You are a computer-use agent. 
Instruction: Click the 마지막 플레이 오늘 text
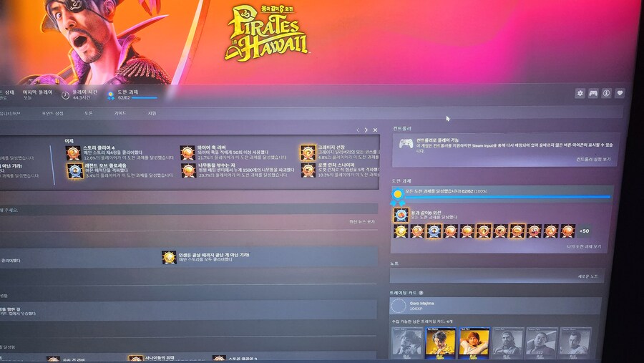[37, 95]
